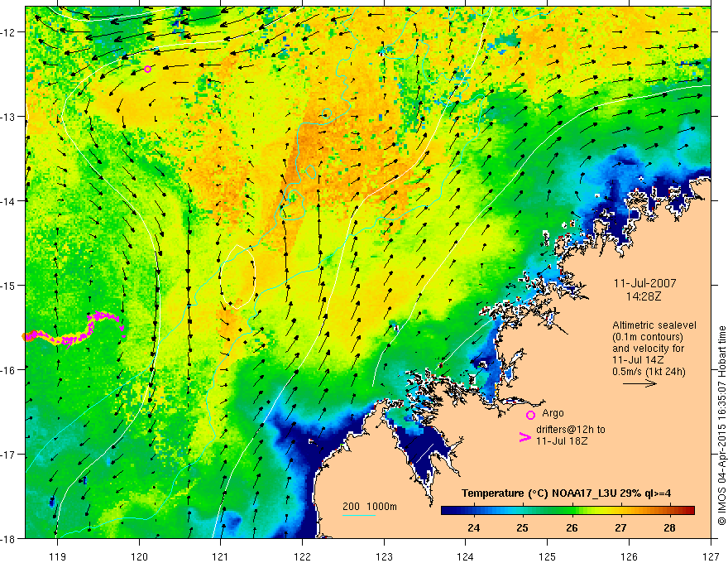Click the IMOS copyright timestamp text
The width and height of the screenshot is (728, 563).
721,427
